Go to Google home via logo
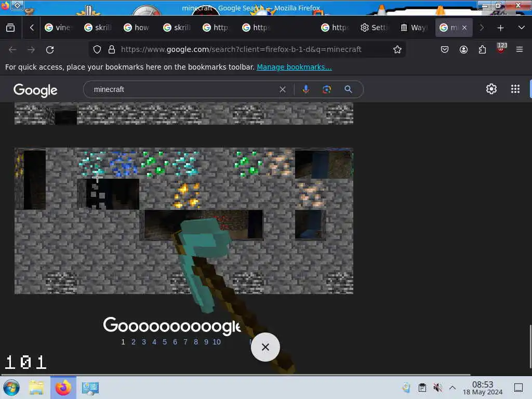This screenshot has width=532, height=399. [x=35, y=90]
